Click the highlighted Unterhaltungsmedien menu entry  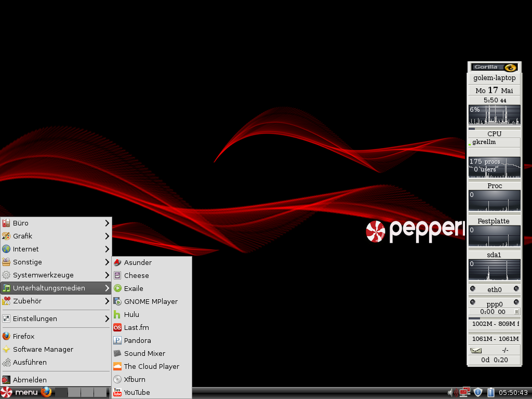coord(49,288)
